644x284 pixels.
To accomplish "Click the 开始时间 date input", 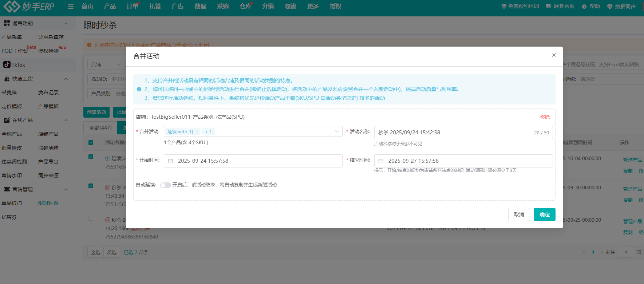I will (253, 161).
